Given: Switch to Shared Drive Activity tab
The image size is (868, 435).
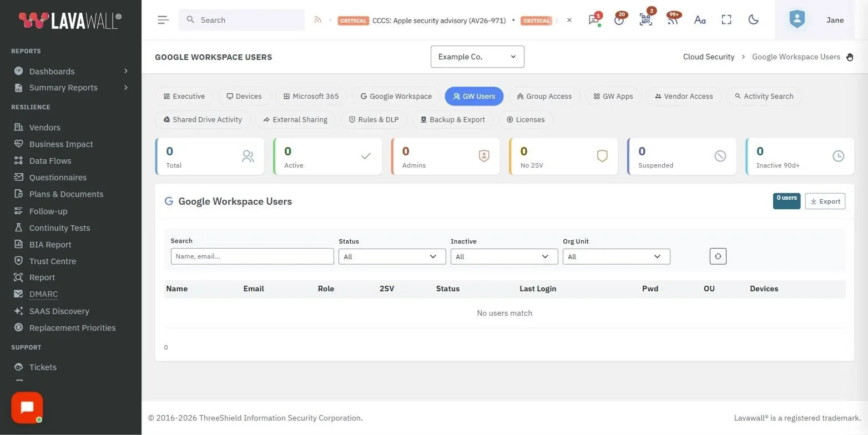Looking at the screenshot, I should tap(203, 119).
